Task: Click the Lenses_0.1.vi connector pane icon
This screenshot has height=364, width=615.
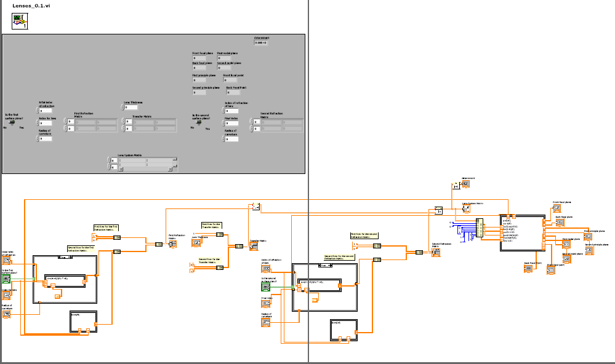Action: pyautogui.click(x=20, y=22)
